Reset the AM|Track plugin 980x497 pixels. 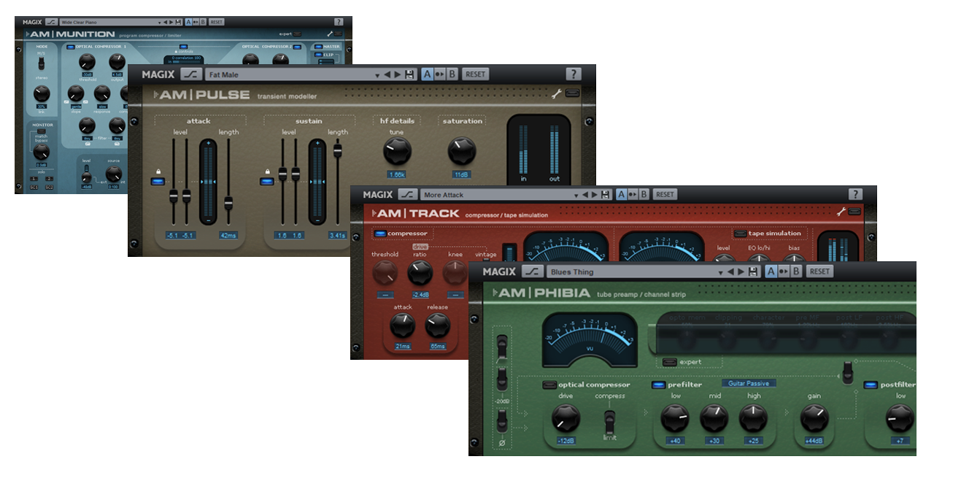coord(665,195)
